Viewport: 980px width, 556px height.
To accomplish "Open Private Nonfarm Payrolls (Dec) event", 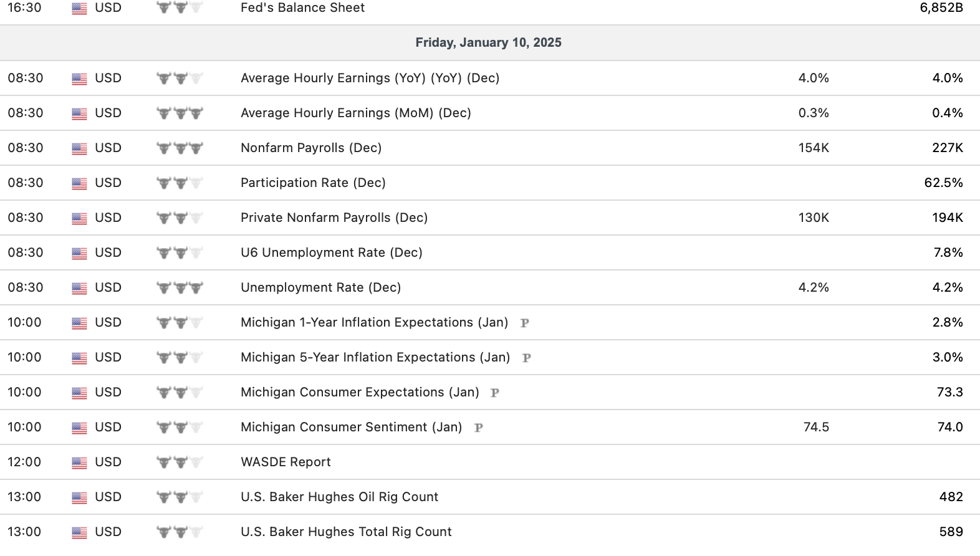I will [334, 218].
